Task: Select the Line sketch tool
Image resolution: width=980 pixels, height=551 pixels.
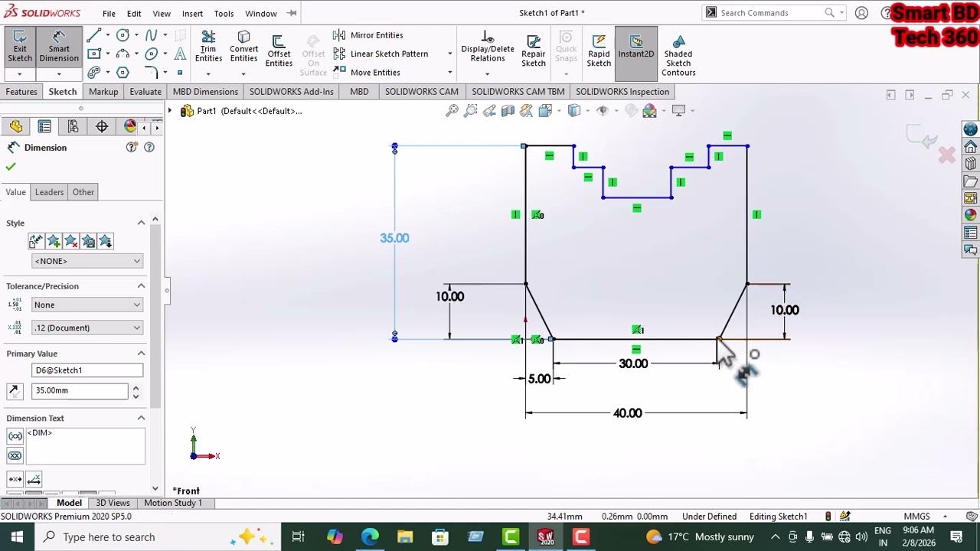Action: [x=94, y=35]
